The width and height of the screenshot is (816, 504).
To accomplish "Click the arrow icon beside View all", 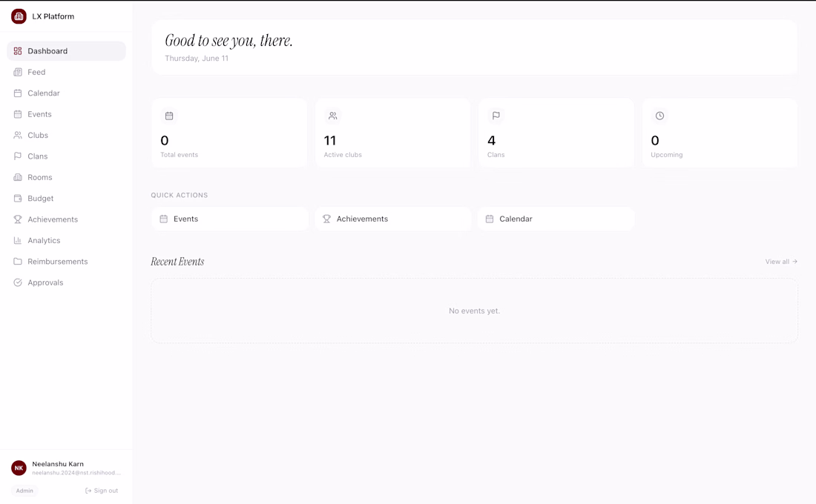I will [794, 262].
